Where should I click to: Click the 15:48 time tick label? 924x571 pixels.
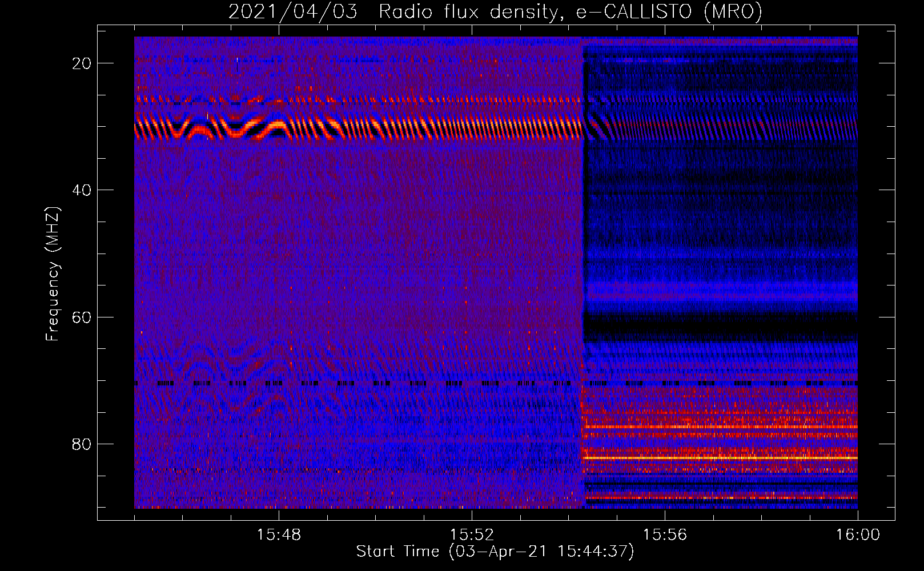pyautogui.click(x=279, y=535)
